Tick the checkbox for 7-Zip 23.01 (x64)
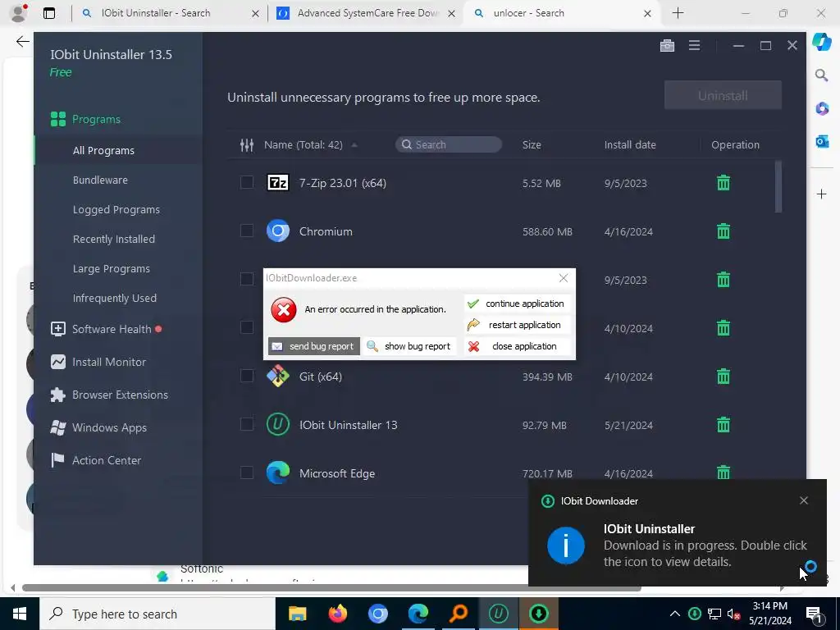840x630 pixels. point(246,183)
